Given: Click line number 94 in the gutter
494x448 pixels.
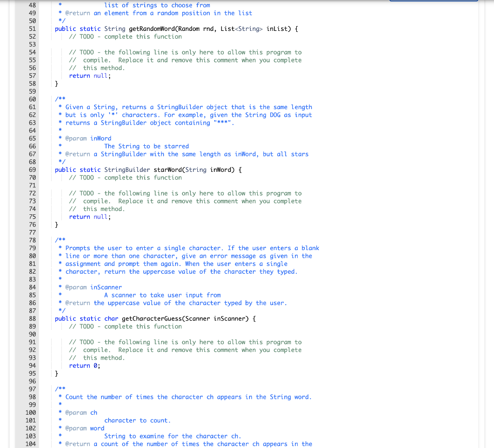Looking at the screenshot, I should pos(32,366).
